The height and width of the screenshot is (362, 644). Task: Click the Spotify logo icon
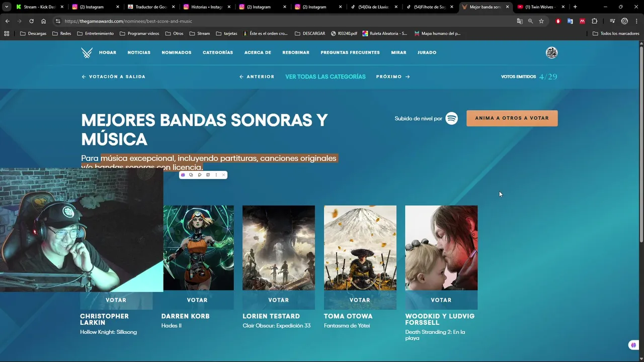(452, 119)
